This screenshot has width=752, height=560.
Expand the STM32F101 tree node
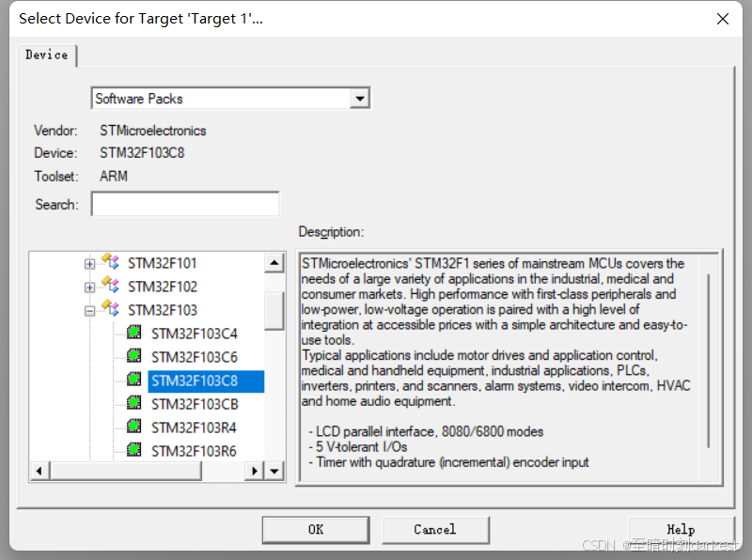(89, 264)
